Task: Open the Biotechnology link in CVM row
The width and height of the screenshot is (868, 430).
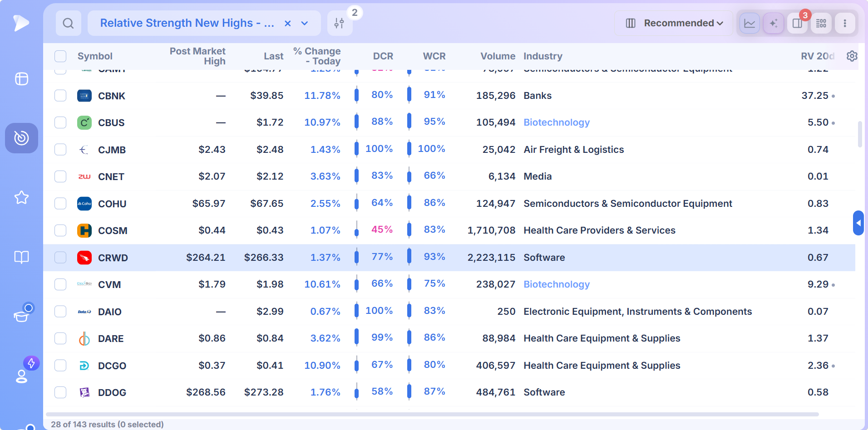Action: [x=557, y=284]
